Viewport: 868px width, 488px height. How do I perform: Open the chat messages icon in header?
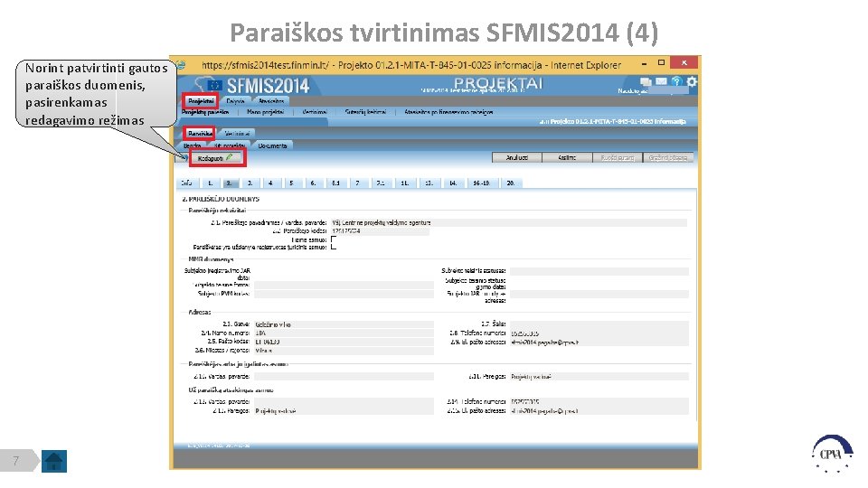coord(646,82)
